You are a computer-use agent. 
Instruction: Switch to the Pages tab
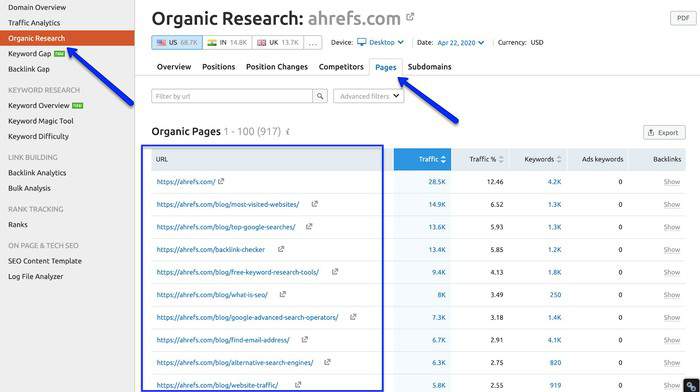click(x=386, y=67)
